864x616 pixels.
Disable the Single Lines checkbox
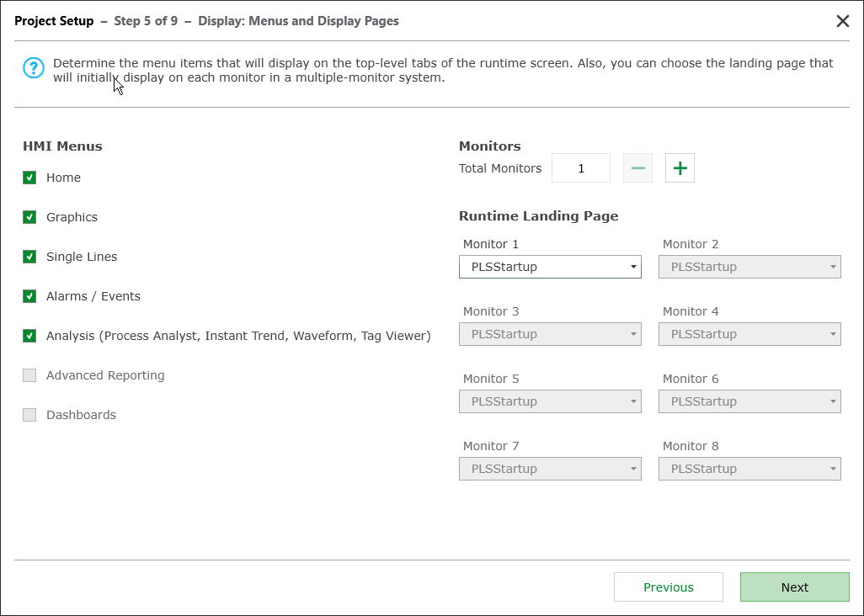29,257
